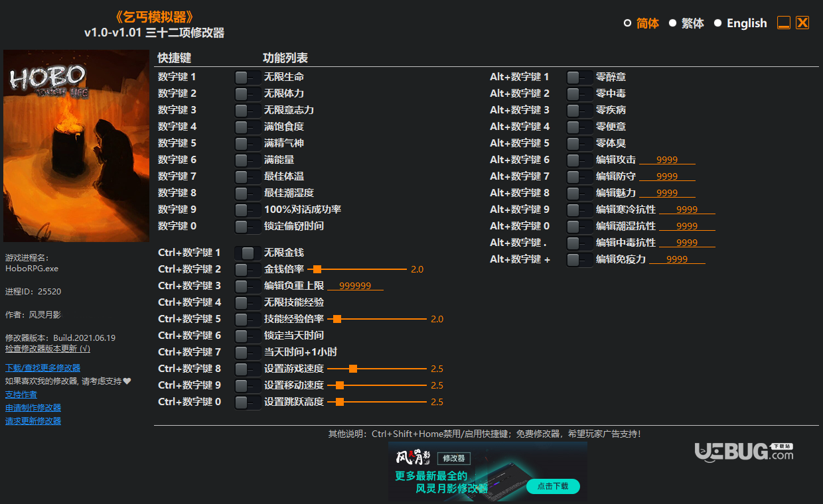Enable 设置游戏速度 toggle

pos(248,369)
